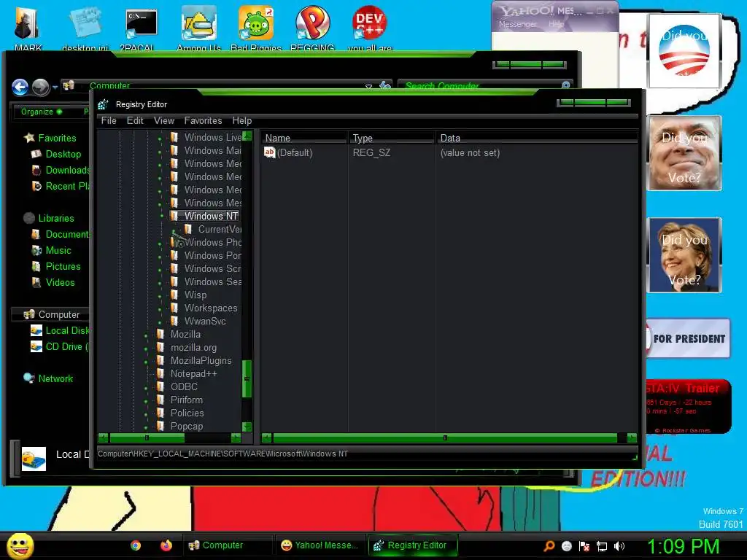Select the Workspaces registry key
This screenshot has height=560, width=747.
point(211,308)
